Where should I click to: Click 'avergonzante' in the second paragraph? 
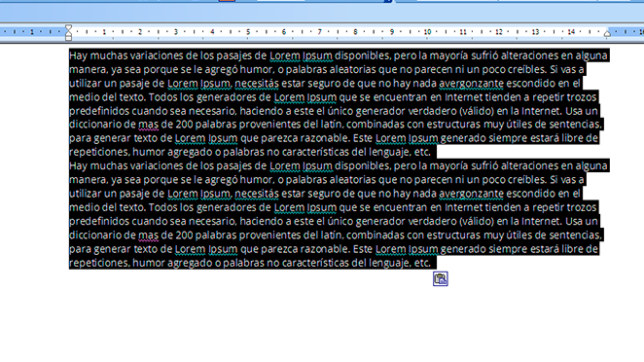(471, 194)
